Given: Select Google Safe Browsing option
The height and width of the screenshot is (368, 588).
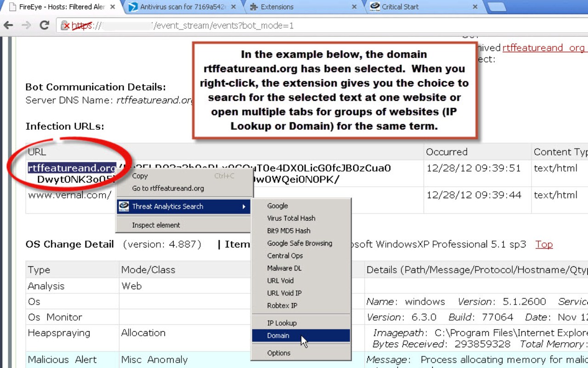Looking at the screenshot, I should 301,243.
